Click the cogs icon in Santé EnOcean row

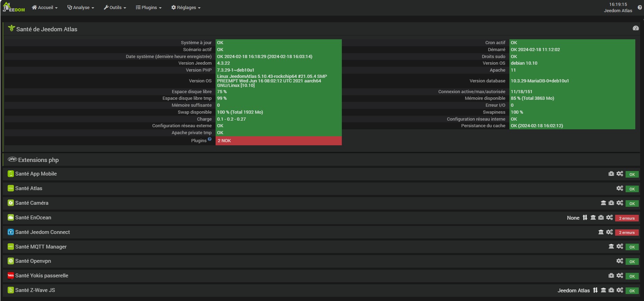(x=609, y=218)
